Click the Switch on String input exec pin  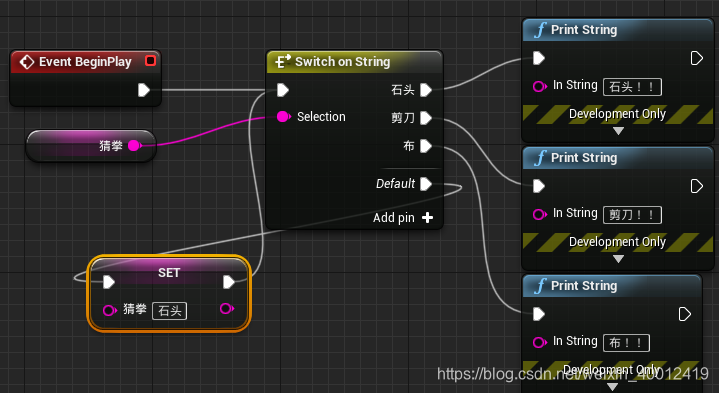click(x=283, y=90)
